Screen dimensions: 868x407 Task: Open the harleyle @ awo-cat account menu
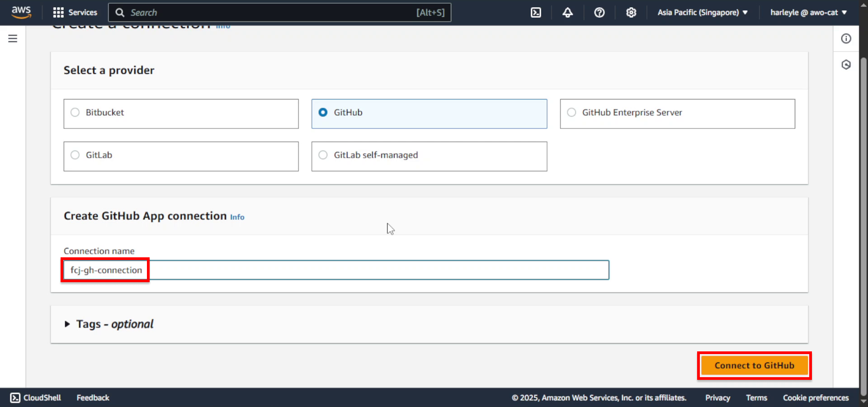(x=808, y=13)
